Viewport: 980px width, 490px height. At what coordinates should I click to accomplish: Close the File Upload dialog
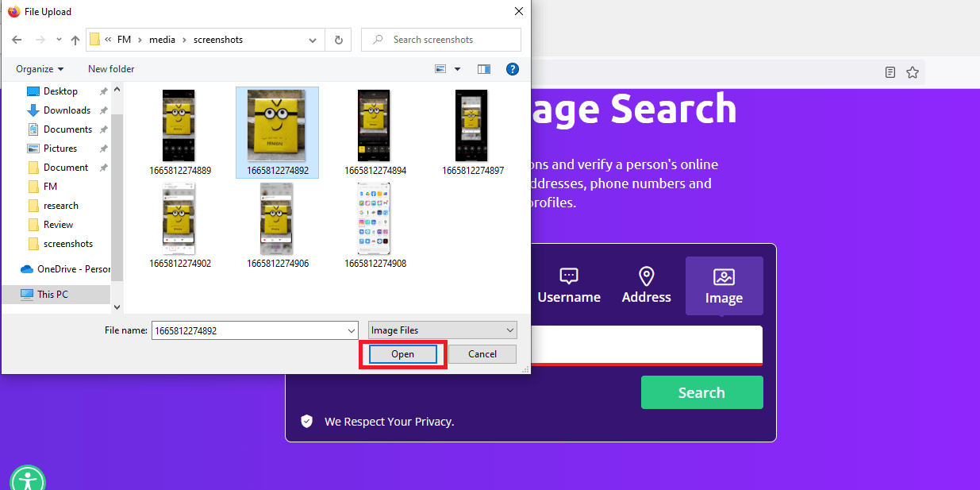519,11
